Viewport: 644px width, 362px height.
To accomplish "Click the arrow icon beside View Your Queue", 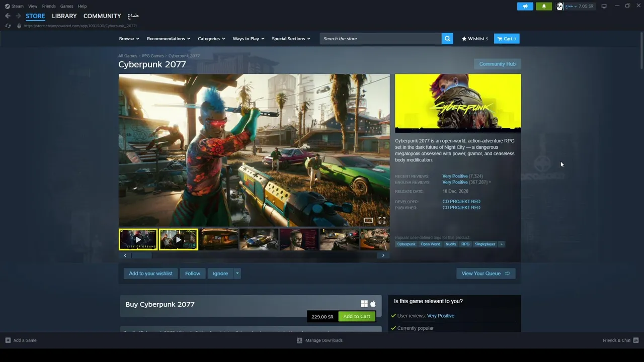I will pos(507,274).
